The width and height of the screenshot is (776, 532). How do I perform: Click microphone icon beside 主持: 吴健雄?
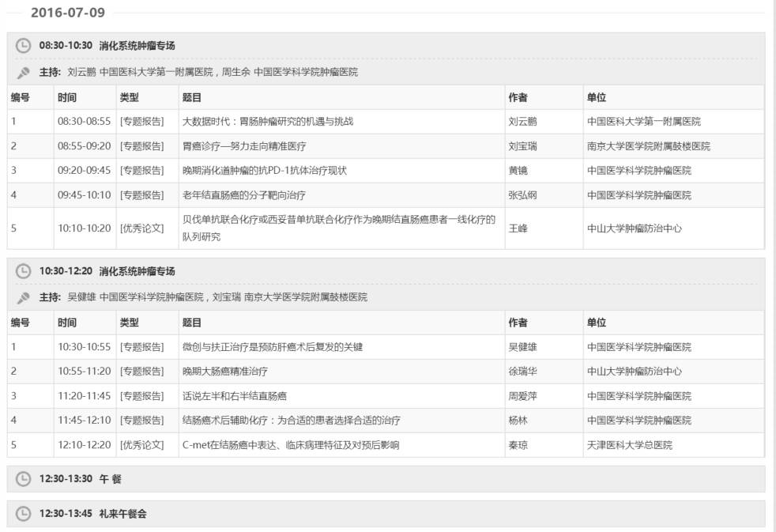[23, 298]
